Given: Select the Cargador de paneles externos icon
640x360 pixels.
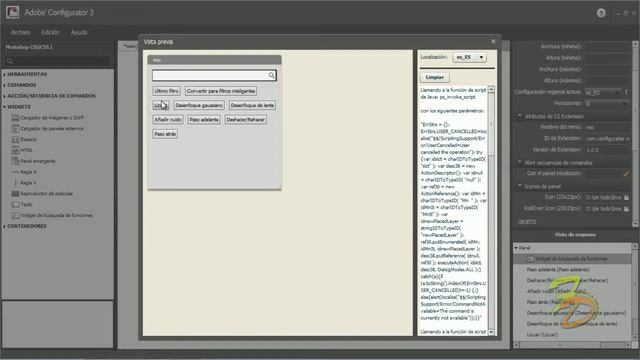Looking at the screenshot, I should (15, 129).
